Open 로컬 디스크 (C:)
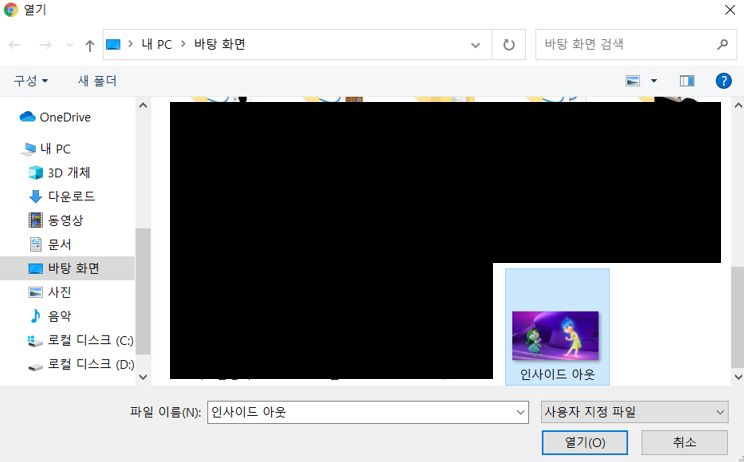The height and width of the screenshot is (462, 744). tap(90, 340)
